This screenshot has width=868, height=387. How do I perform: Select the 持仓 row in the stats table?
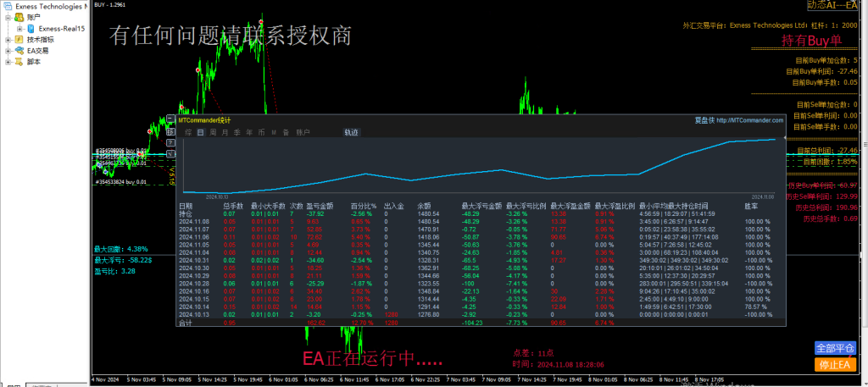[x=481, y=213]
